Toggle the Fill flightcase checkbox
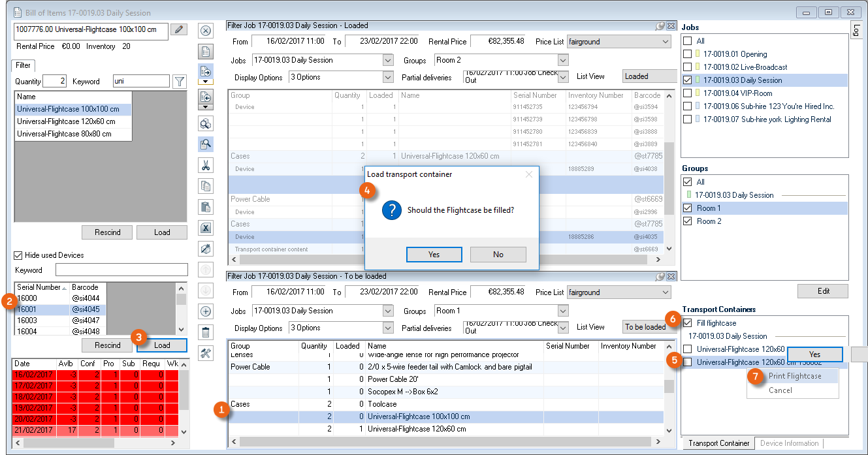Image resolution: width=868 pixels, height=455 pixels. [x=687, y=323]
